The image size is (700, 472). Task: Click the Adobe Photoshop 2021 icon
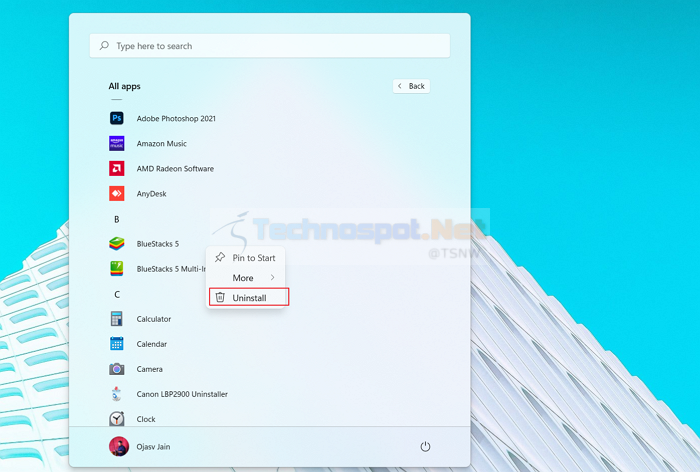(117, 118)
